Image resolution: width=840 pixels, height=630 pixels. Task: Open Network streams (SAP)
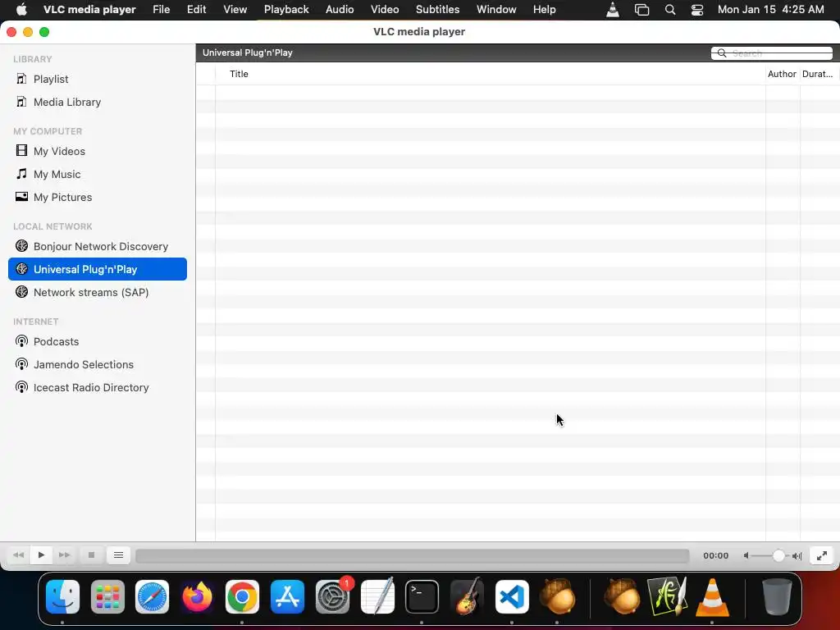point(91,293)
